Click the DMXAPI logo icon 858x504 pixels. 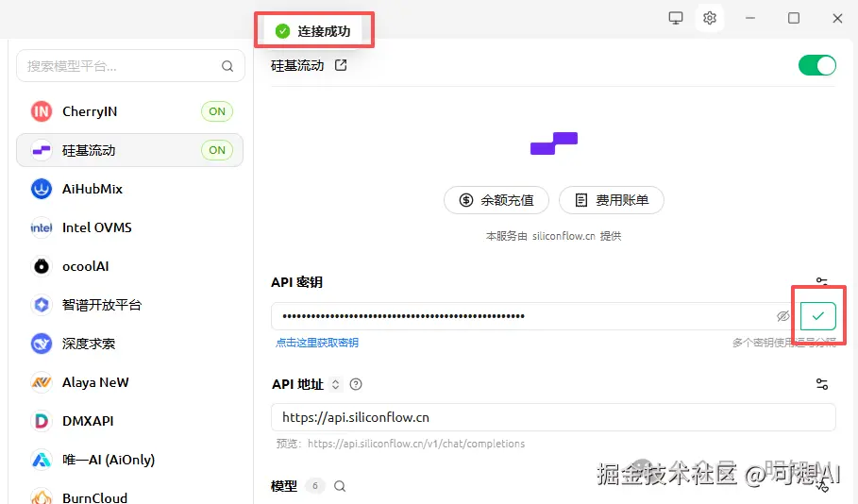41,421
